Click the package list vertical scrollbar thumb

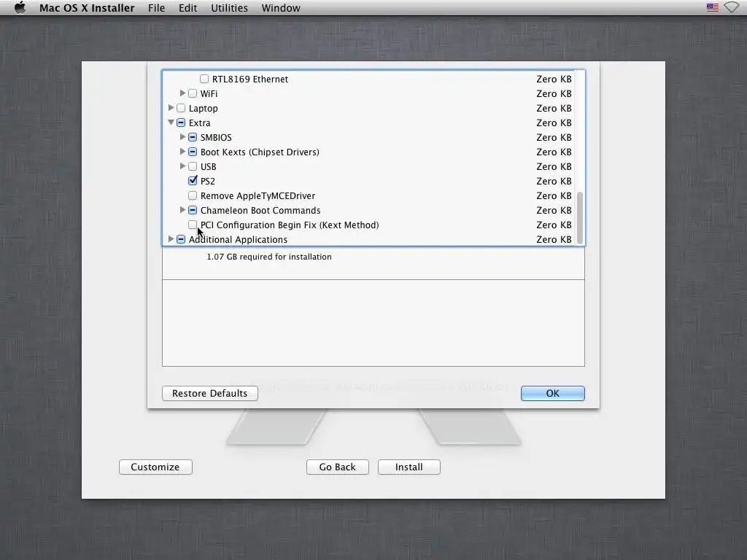click(580, 217)
